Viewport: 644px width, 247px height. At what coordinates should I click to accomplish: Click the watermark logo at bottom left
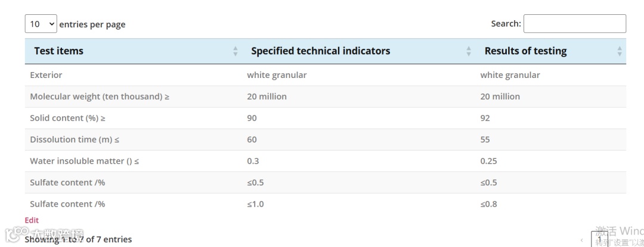pyautogui.click(x=44, y=236)
